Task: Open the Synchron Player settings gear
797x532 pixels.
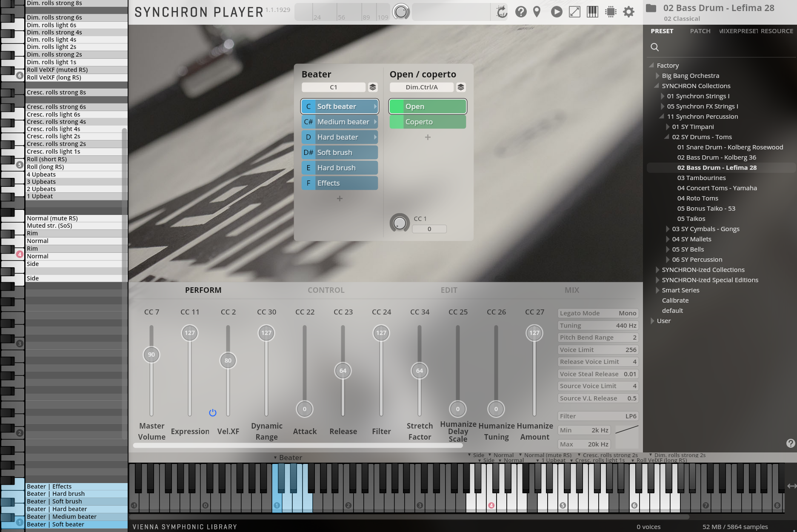Action: [628, 12]
